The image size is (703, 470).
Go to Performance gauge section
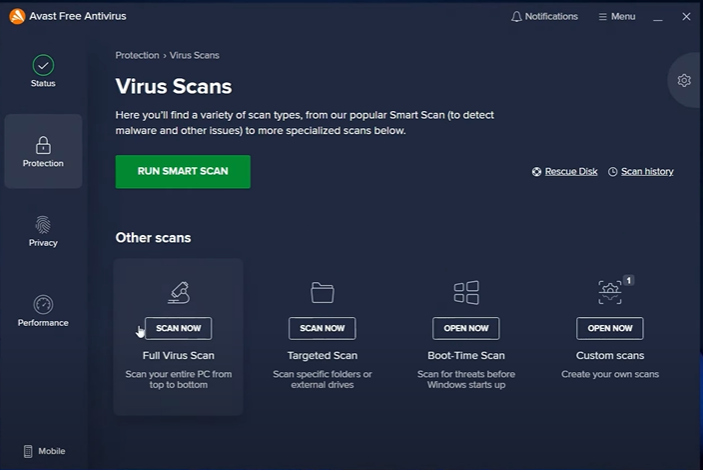coord(43,311)
